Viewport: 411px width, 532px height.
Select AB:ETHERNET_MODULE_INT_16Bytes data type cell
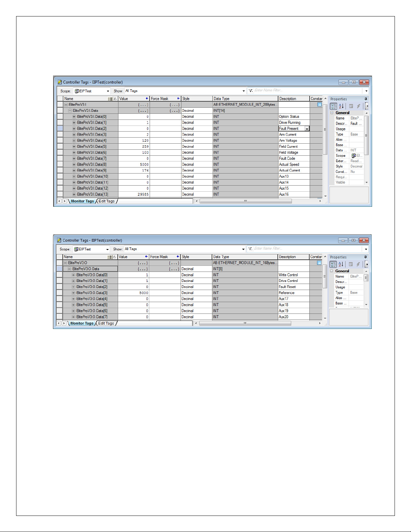tap(245, 263)
